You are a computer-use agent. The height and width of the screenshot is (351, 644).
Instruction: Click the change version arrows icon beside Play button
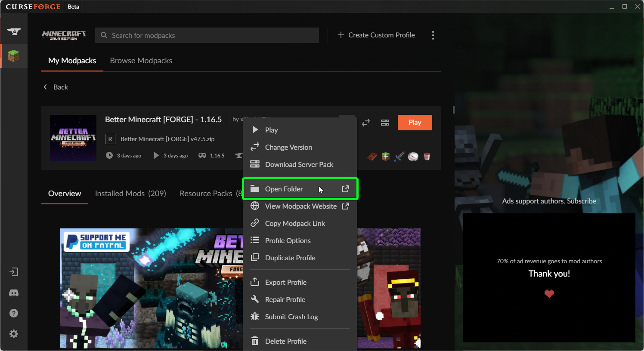click(366, 123)
